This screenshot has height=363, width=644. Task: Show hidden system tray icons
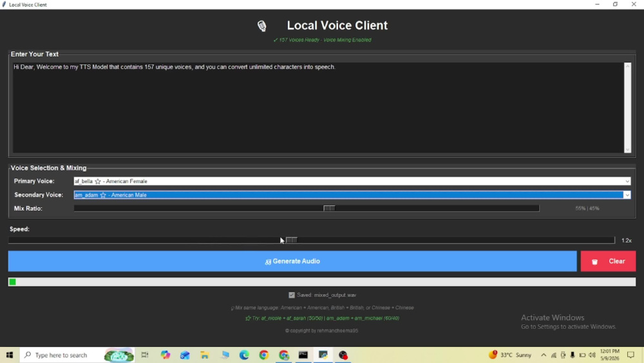[x=544, y=355]
